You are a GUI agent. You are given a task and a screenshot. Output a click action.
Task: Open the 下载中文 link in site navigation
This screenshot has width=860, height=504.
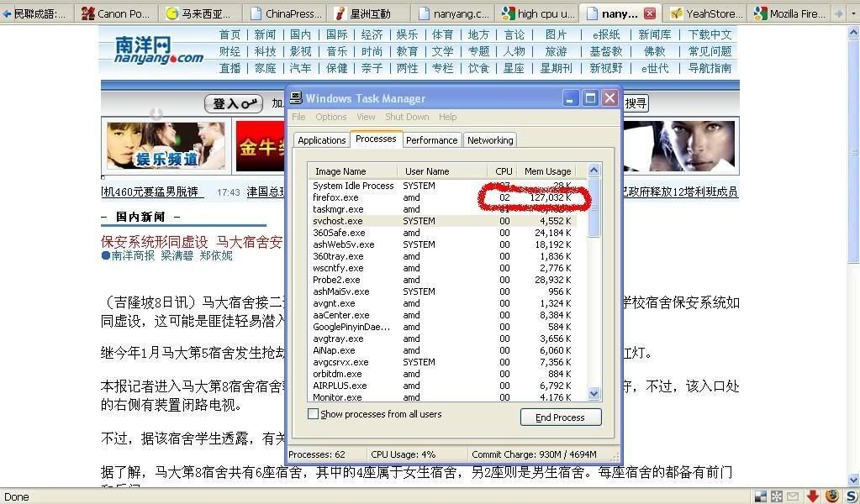(710, 34)
